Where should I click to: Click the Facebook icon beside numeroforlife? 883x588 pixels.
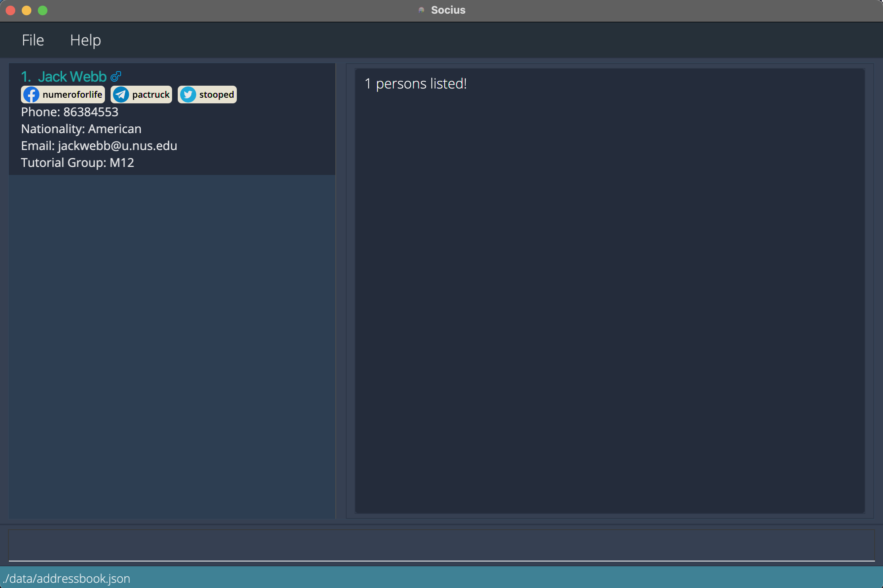(31, 95)
